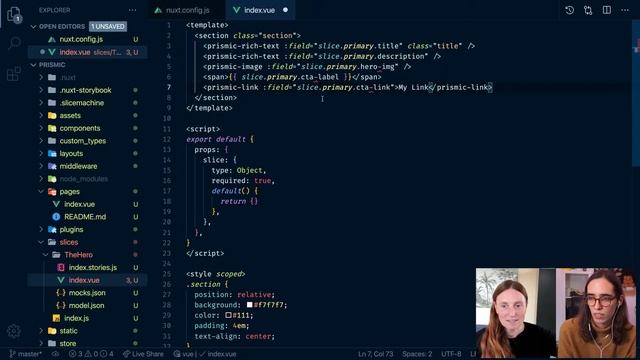Screen dimensions: 640x360
Task: Open the Search view in activity bar
Action: click(14, 43)
